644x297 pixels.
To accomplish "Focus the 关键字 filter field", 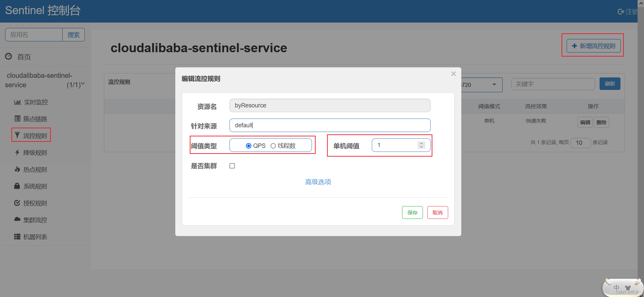I will 553,84.
